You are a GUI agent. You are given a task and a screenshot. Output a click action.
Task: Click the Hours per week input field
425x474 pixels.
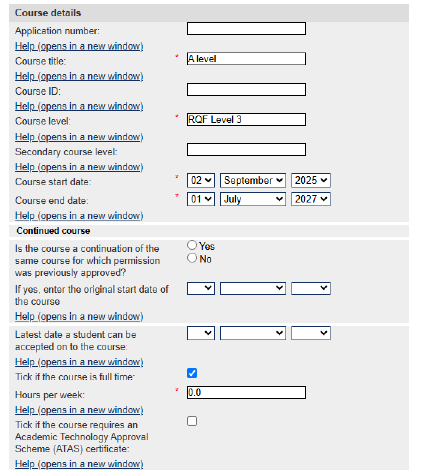pos(246,393)
